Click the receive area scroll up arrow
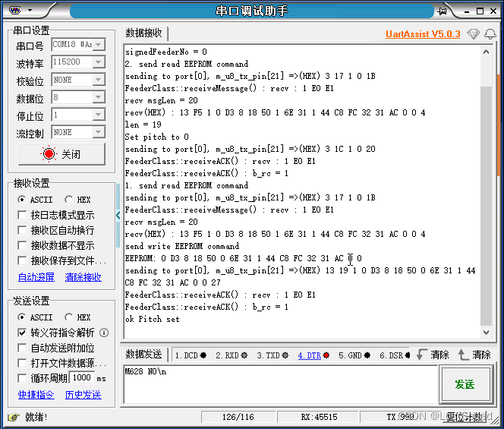Image resolution: width=504 pixels, height=429 pixels. click(487, 52)
